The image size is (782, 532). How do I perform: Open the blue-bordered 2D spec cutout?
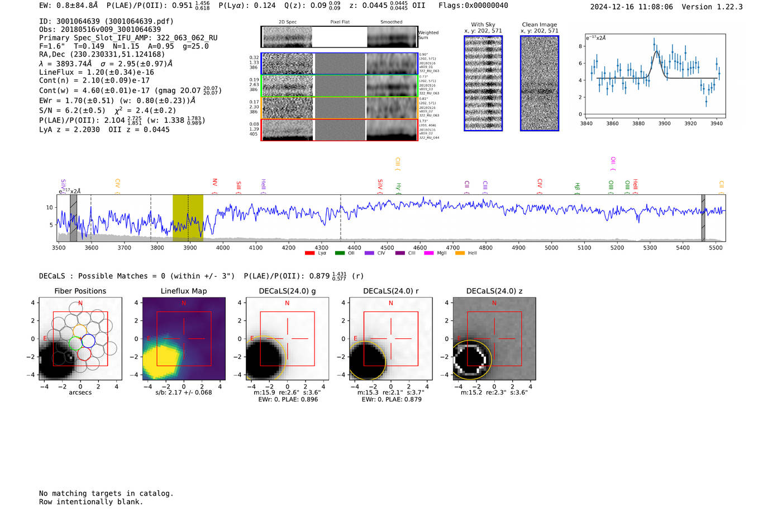pos(339,64)
